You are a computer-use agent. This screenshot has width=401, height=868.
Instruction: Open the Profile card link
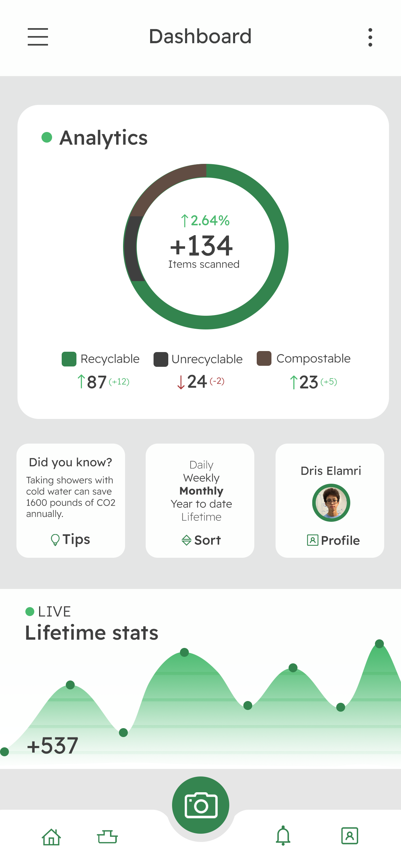[333, 541]
